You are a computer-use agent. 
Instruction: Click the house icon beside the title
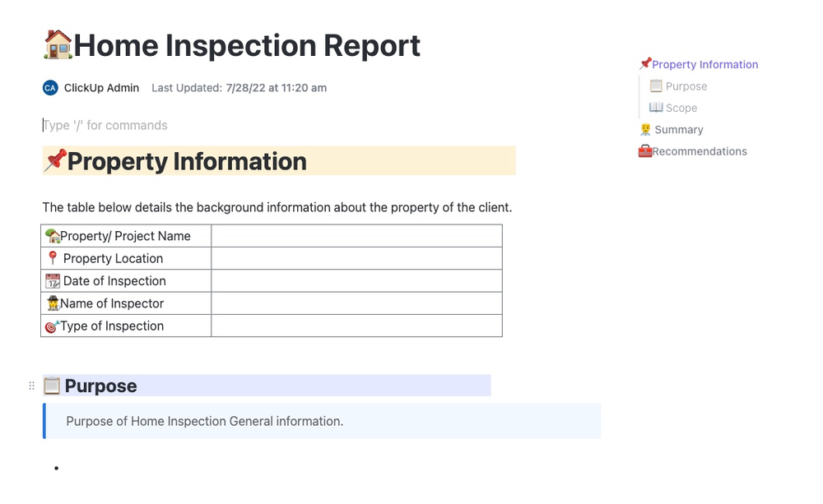coord(58,44)
